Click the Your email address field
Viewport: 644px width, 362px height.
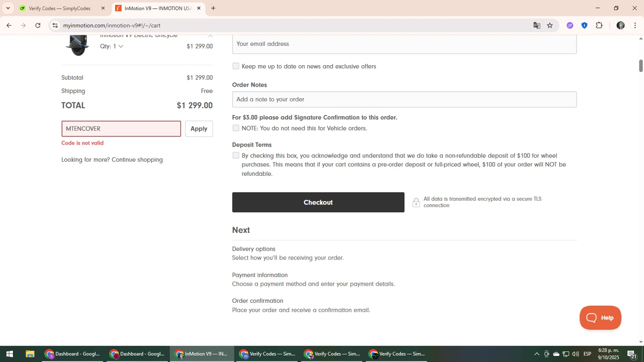(404, 44)
